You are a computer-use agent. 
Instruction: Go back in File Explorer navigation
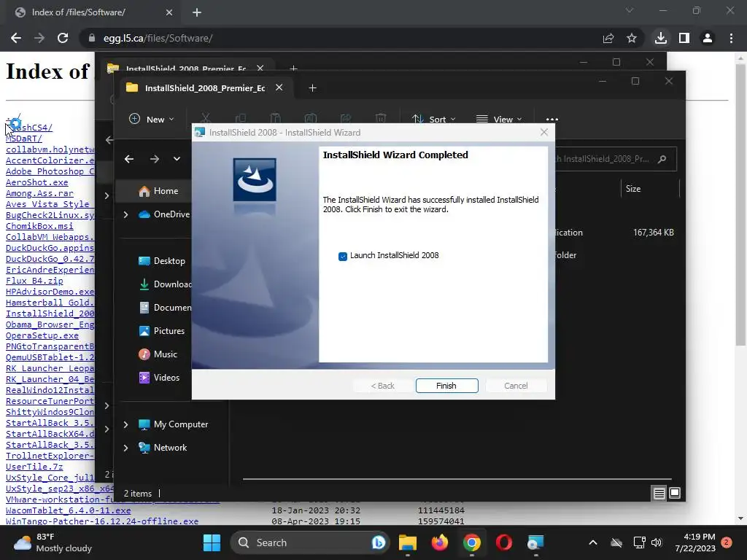(x=129, y=159)
